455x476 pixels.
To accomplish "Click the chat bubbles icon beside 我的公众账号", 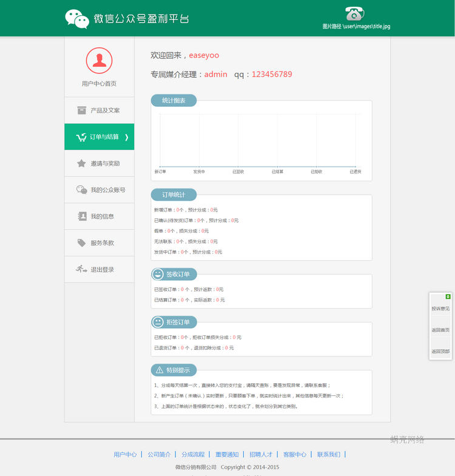I will [81, 190].
